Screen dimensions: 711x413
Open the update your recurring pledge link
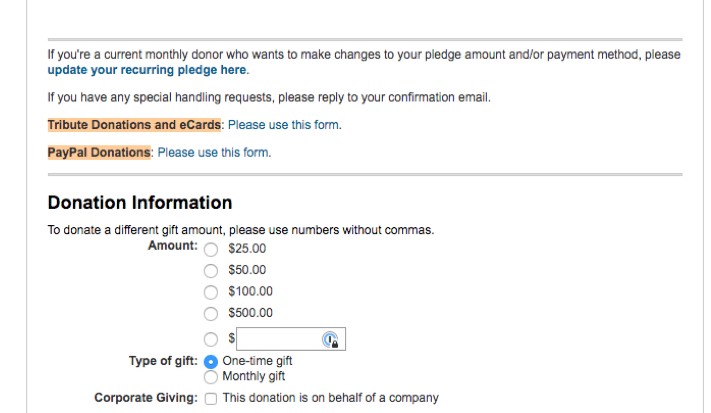(x=146, y=70)
